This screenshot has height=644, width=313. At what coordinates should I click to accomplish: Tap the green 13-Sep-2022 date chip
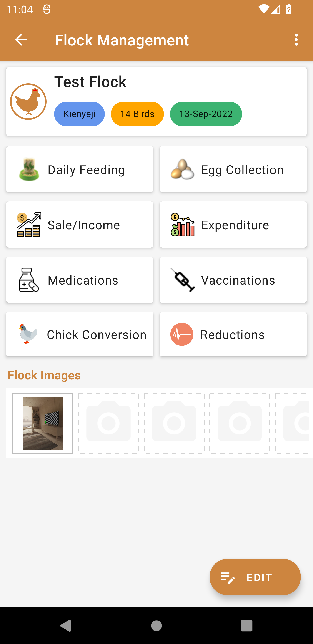206,114
